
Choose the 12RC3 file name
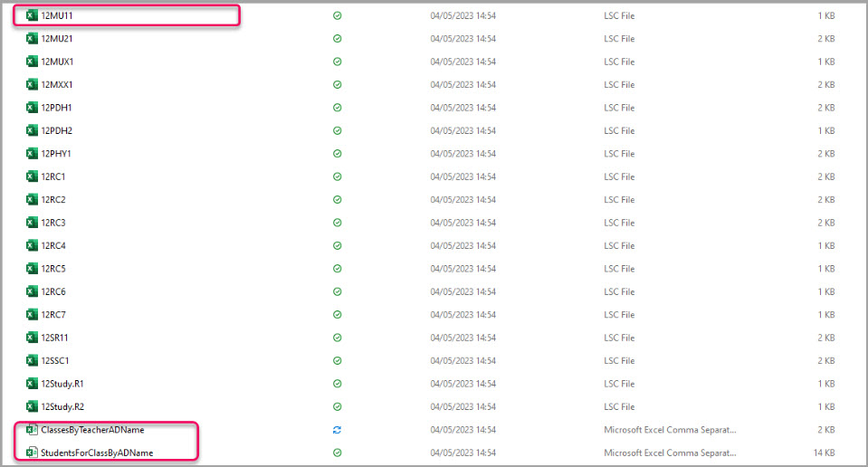[53, 223]
